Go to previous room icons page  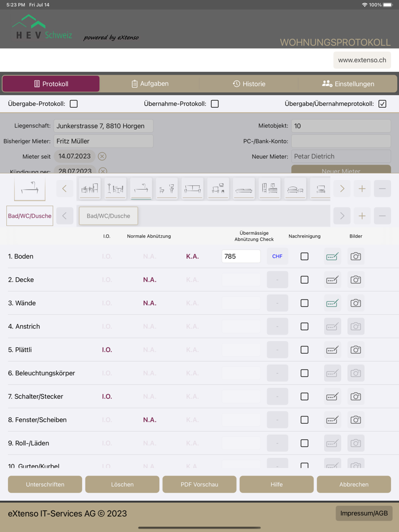(x=64, y=189)
